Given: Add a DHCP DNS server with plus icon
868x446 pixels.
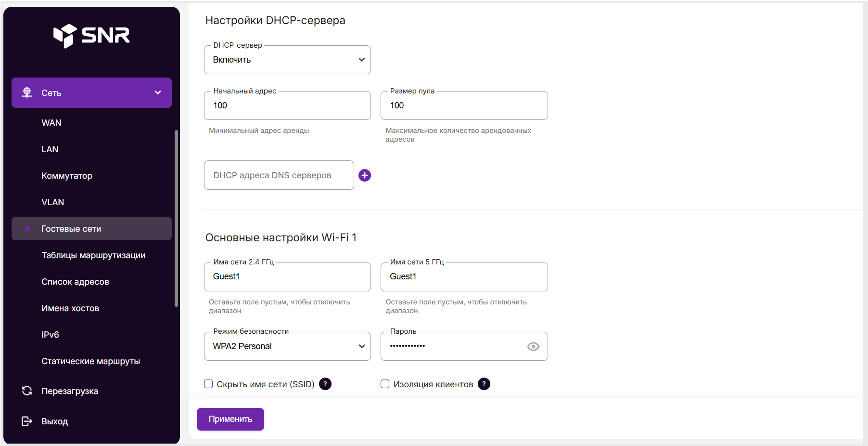Looking at the screenshot, I should [x=365, y=175].
